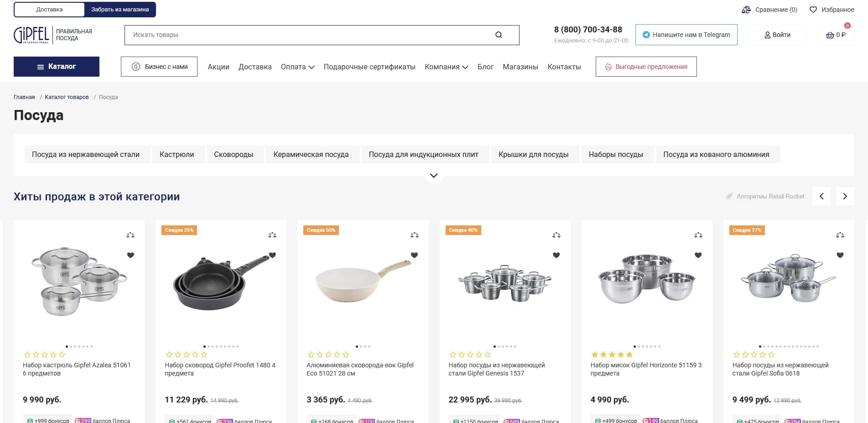Add Horizonte 51159 bowls to comparison
Viewport: 868px width, 423px height.
pos(698,235)
